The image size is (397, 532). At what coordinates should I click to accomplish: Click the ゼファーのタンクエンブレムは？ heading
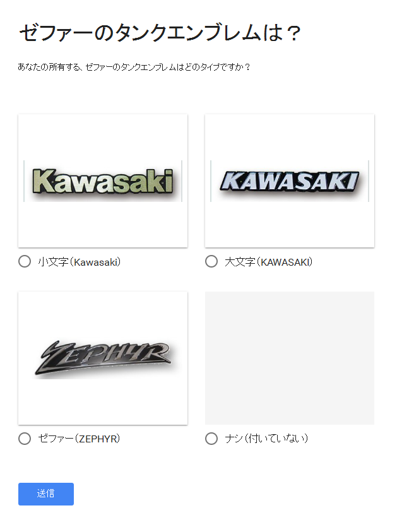click(x=160, y=33)
